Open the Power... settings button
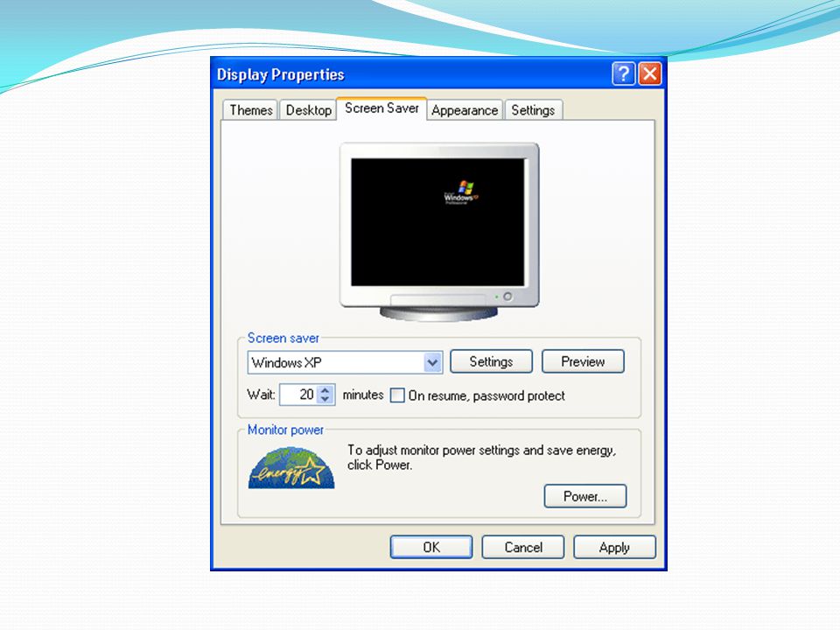 (x=585, y=496)
